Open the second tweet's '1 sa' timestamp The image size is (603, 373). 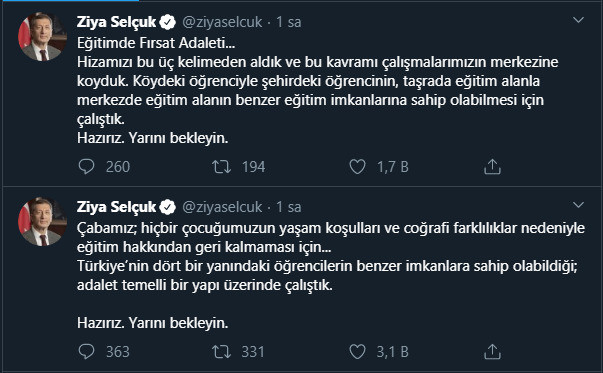click(x=288, y=207)
